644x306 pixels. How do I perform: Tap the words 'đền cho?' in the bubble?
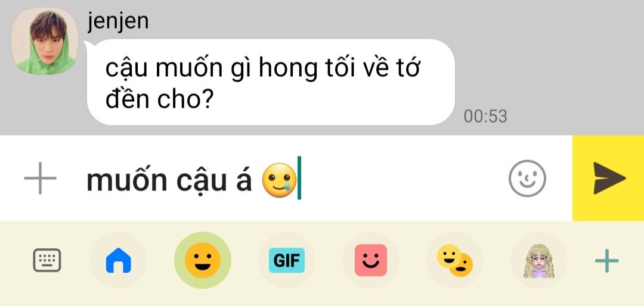[159, 100]
